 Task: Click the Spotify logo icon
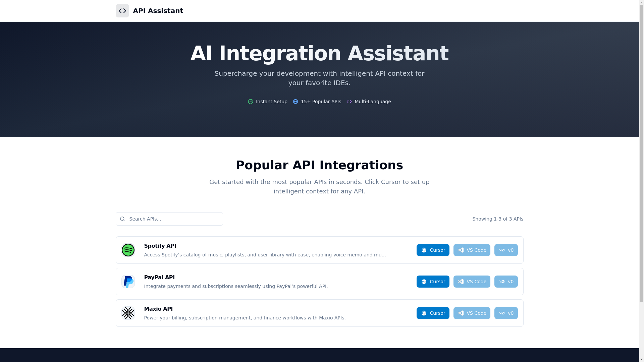pos(128,250)
